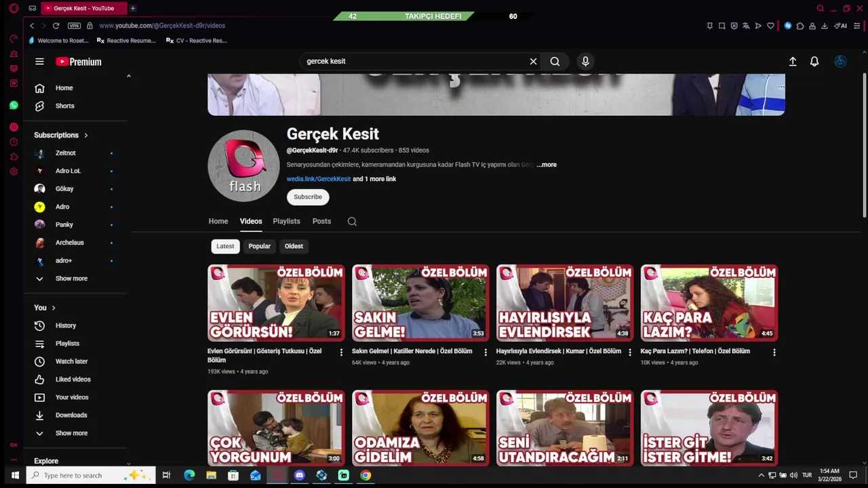The image size is (868, 488).
Task: Open the WhatsApp icon in the Opera sidebar
Action: tap(14, 106)
